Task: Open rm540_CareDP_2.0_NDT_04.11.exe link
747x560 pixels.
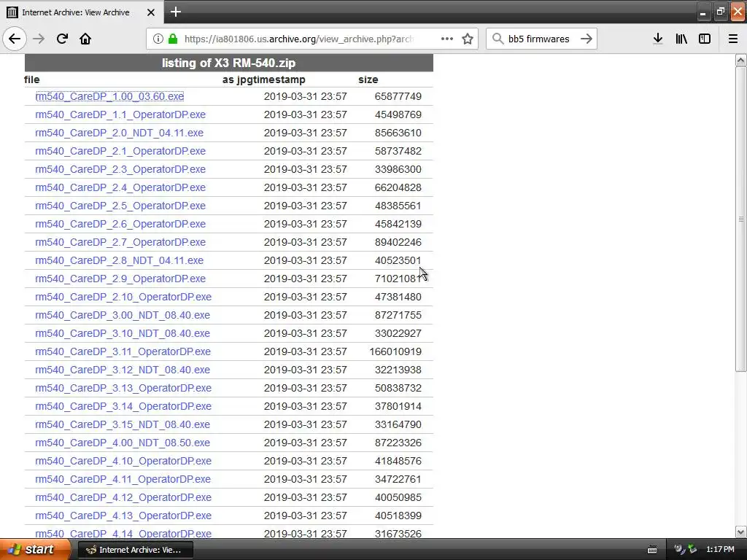Action: pos(119,133)
